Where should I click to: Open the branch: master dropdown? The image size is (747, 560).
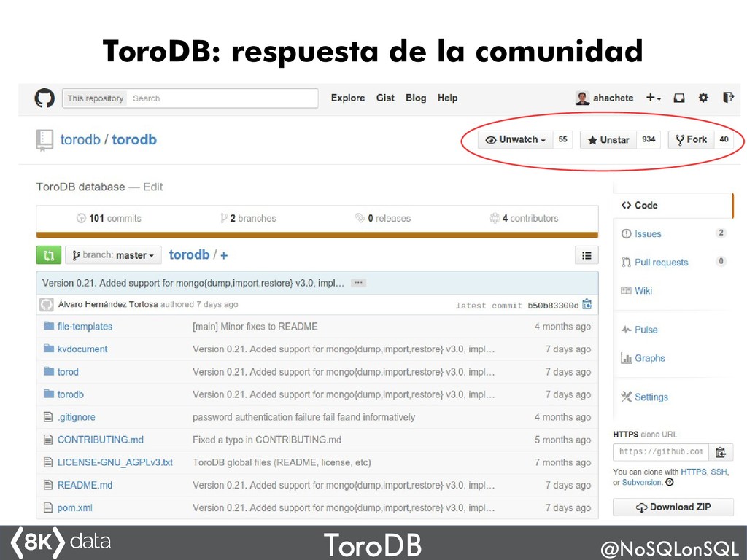pos(113,255)
